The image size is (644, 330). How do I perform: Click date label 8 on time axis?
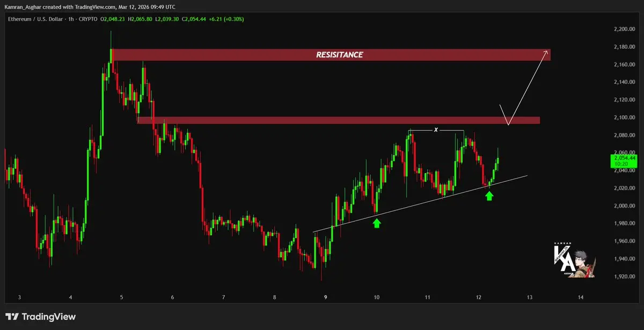pyautogui.click(x=274, y=297)
